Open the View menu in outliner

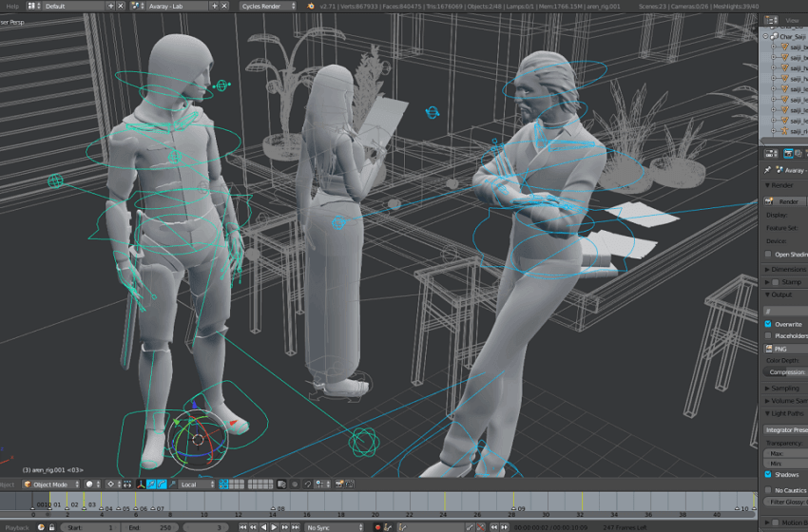pyautogui.click(x=792, y=20)
